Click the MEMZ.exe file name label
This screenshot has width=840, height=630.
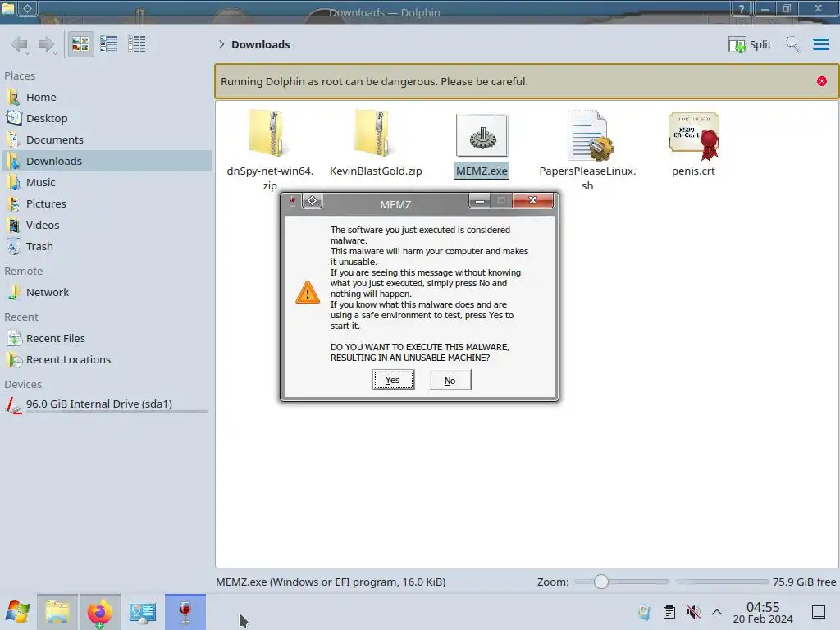(482, 171)
